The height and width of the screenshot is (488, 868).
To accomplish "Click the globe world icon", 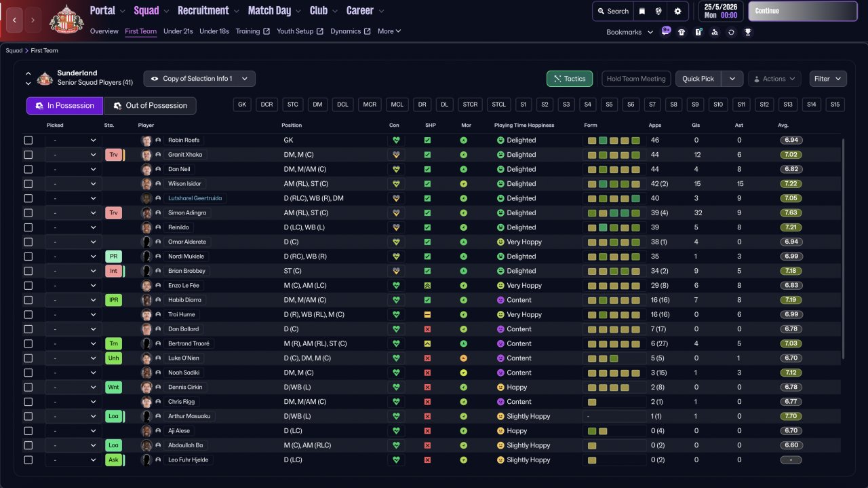I will coord(658,11).
